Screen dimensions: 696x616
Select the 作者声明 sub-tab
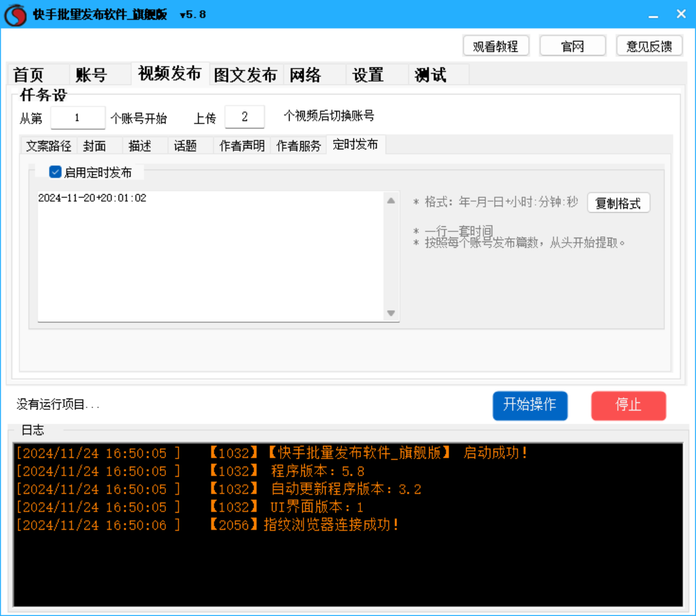tap(242, 146)
